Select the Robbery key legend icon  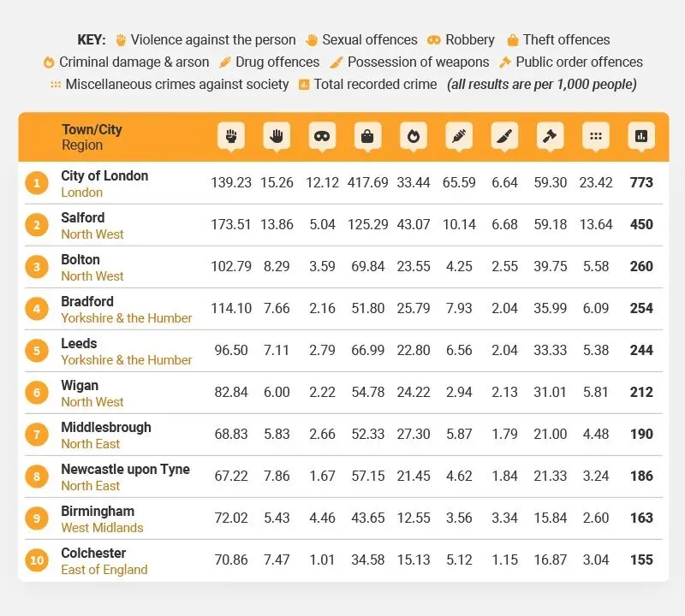pos(434,40)
